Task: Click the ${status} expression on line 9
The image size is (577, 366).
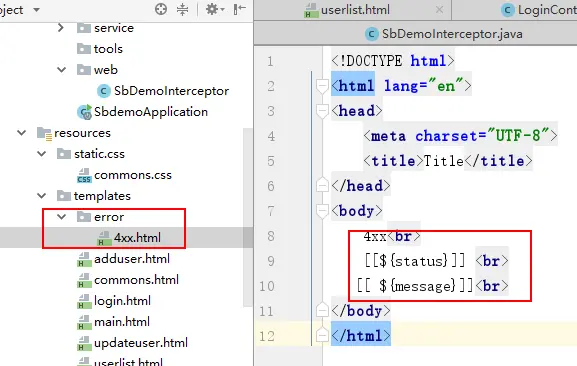Action: click(415, 261)
